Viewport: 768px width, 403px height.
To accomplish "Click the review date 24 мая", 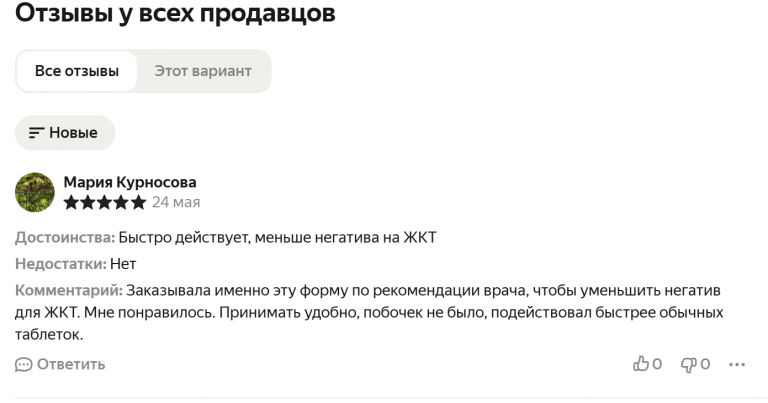I will coord(176,202).
